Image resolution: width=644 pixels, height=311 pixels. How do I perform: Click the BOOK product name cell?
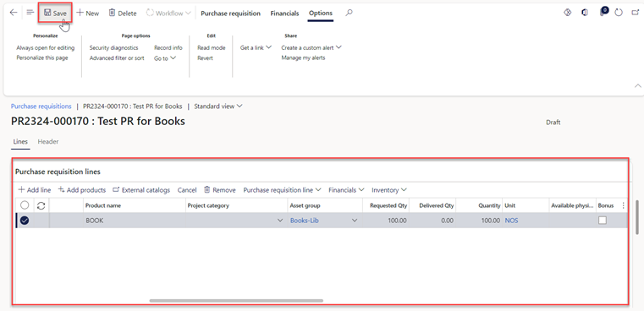pos(134,221)
